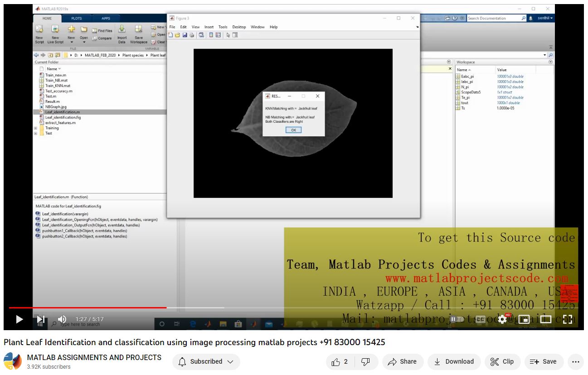Open more actions ellipsis below video

(x=576, y=361)
